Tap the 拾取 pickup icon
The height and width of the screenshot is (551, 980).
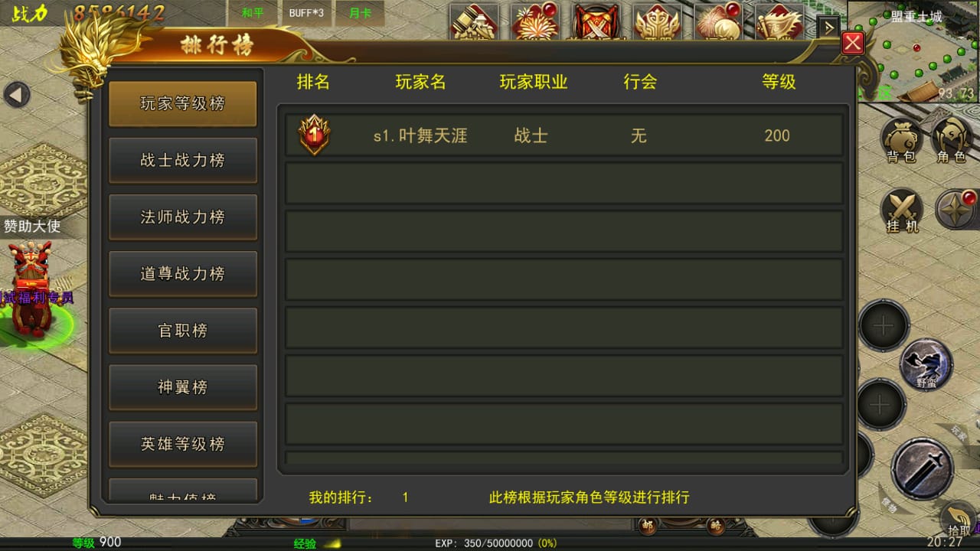(959, 520)
